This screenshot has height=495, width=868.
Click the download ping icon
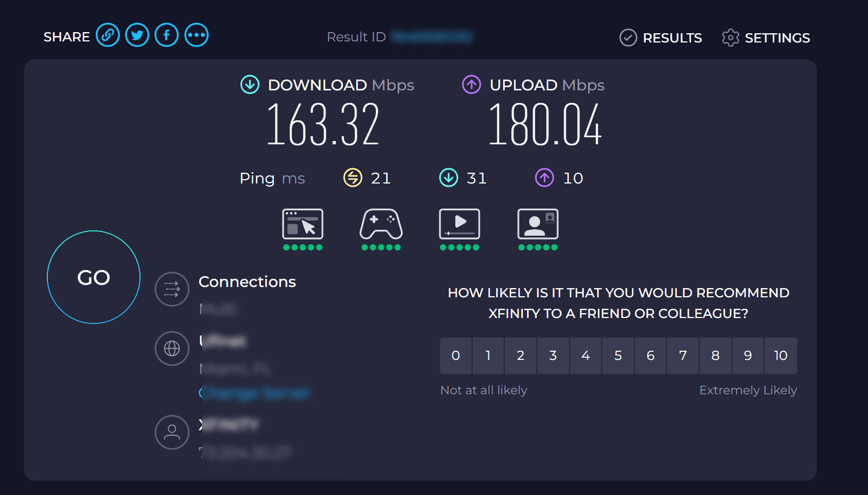[x=449, y=178]
